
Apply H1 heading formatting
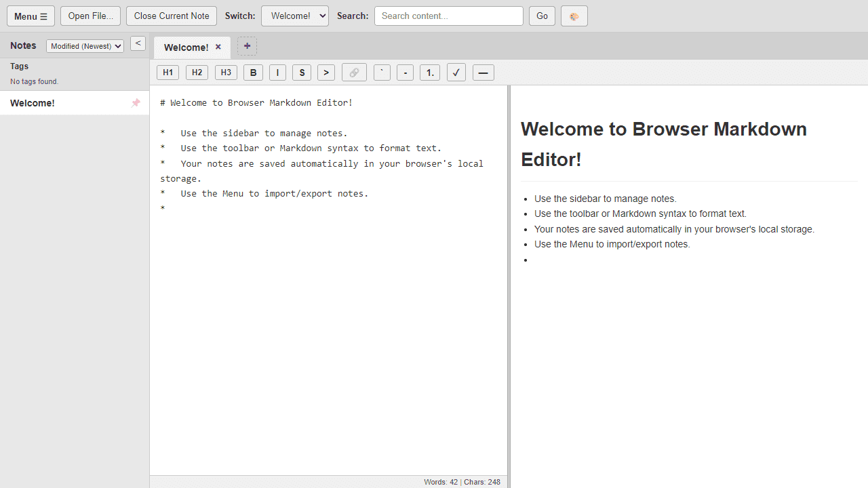167,73
